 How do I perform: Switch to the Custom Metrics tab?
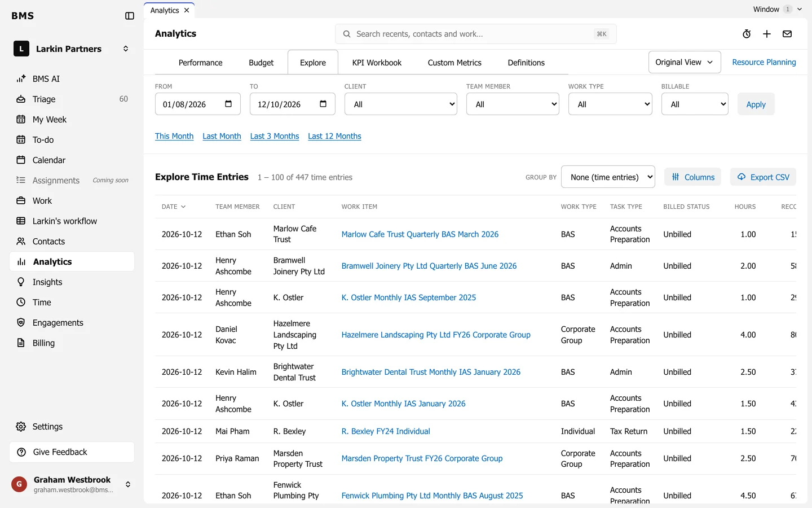click(454, 63)
